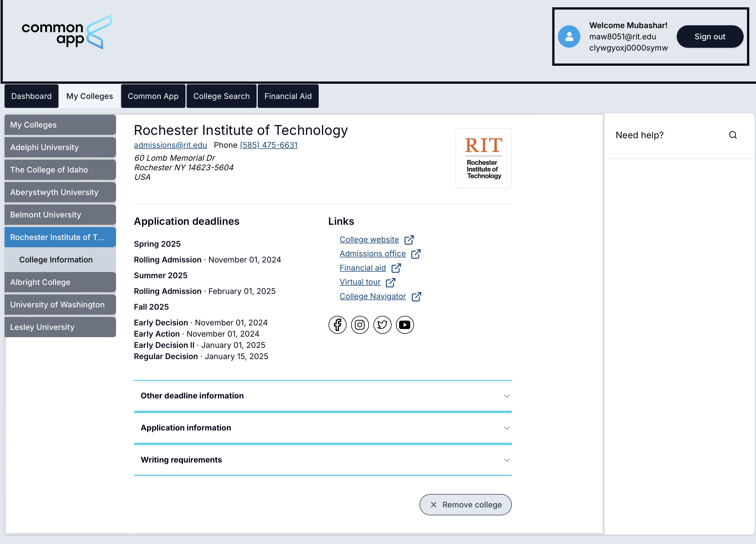Click the search magnifier in Need help
756x544 pixels.
point(733,135)
